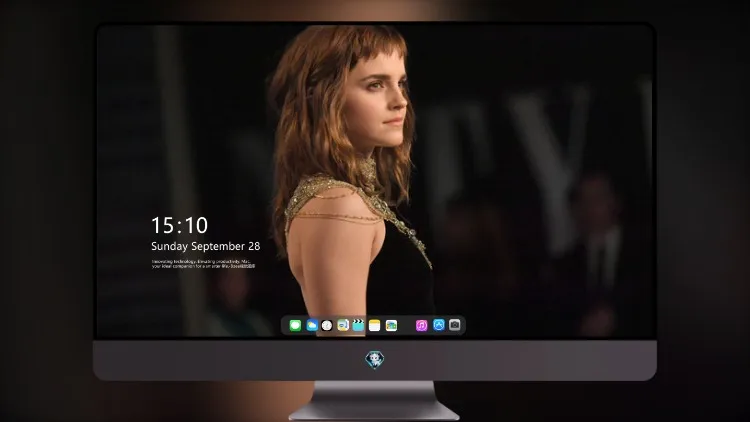Open the dock icon between Clock and clapperboard
The image size is (750, 422).
343,325
